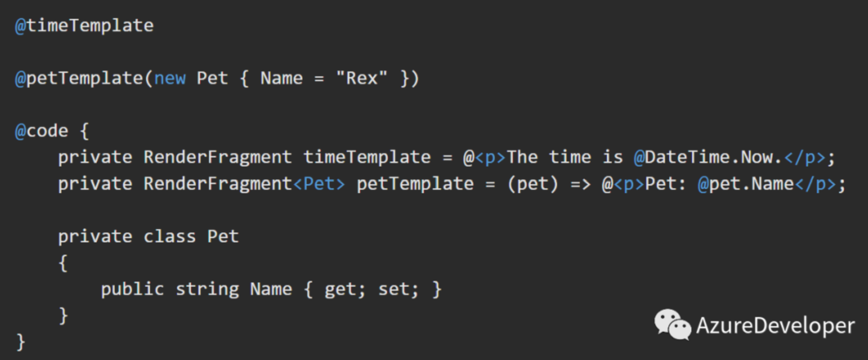
Task: Click the "Rex" string literal
Action: [x=361, y=77]
